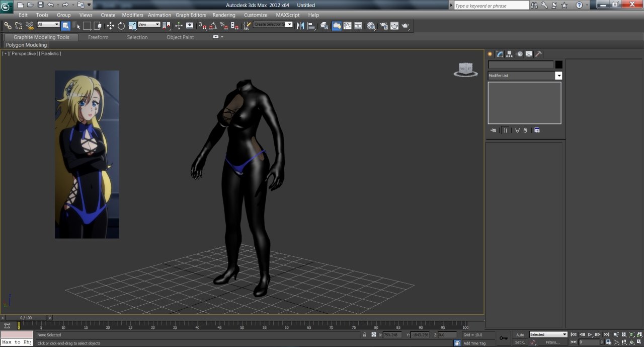Click the Set K. button
The height and width of the screenshot is (347, 644).
click(x=520, y=342)
